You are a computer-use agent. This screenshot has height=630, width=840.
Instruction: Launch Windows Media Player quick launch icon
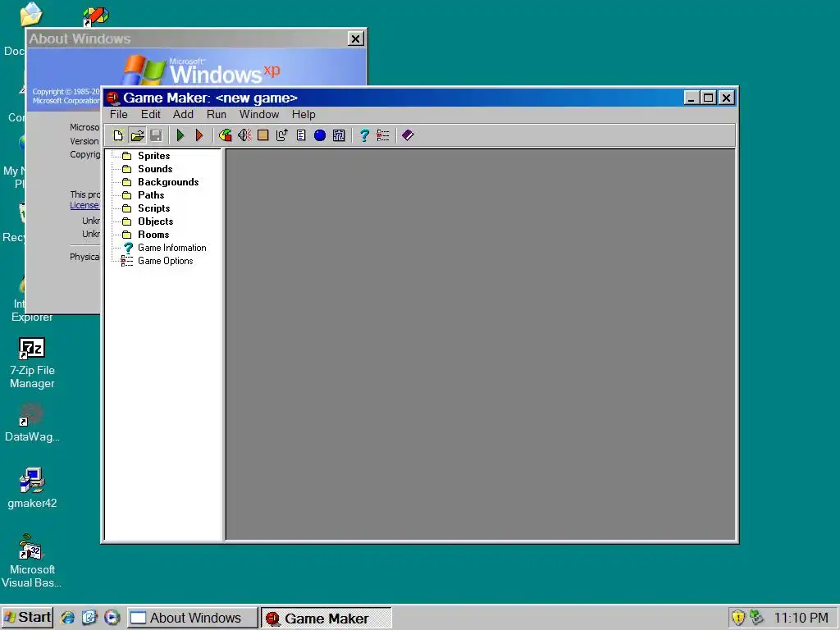[112, 618]
